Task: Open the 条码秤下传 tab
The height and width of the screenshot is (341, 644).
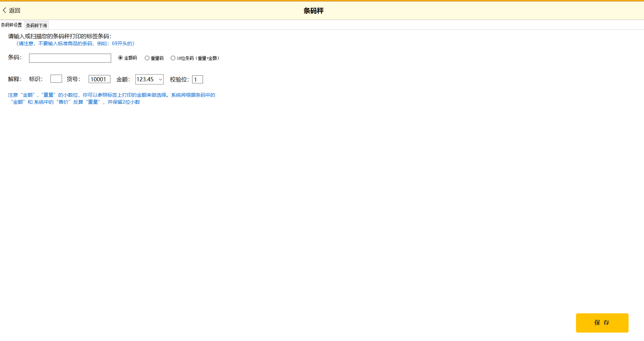Action: (x=36, y=26)
